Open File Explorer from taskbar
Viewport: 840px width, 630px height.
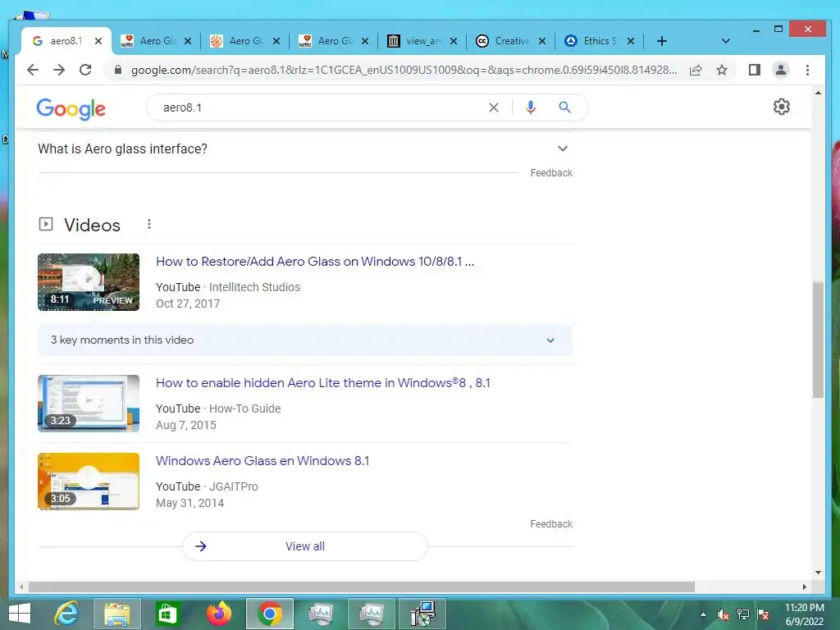tap(116, 614)
